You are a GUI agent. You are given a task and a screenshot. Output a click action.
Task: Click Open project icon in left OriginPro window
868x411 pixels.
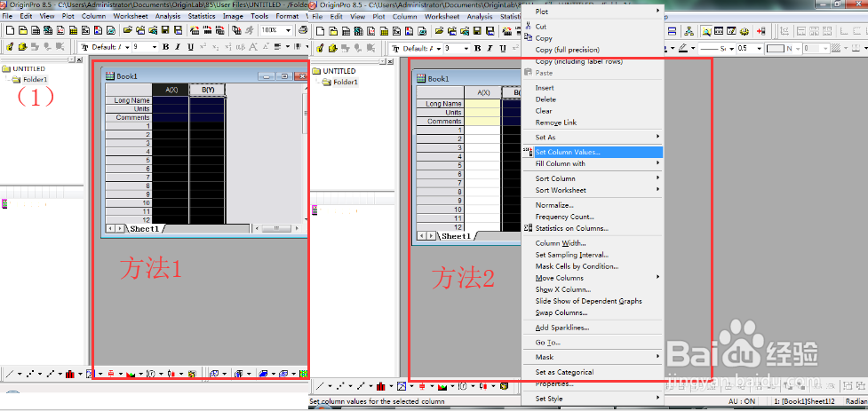(128, 30)
